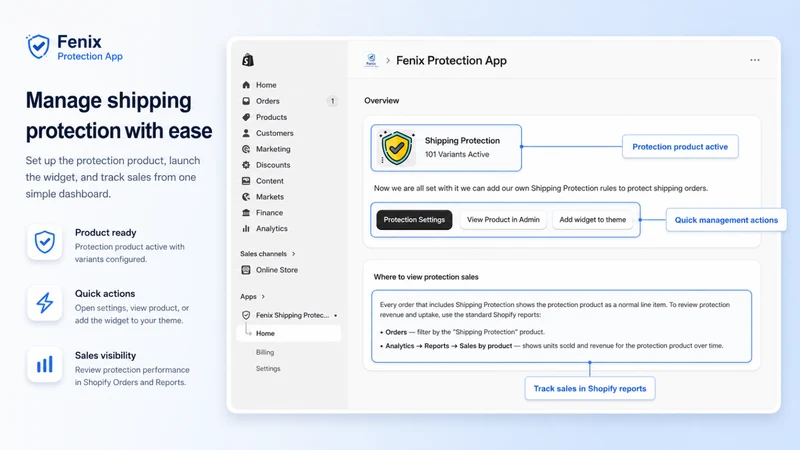Screen dimensions: 800x450
Task: Click Add widget to theme button
Action: click(592, 220)
